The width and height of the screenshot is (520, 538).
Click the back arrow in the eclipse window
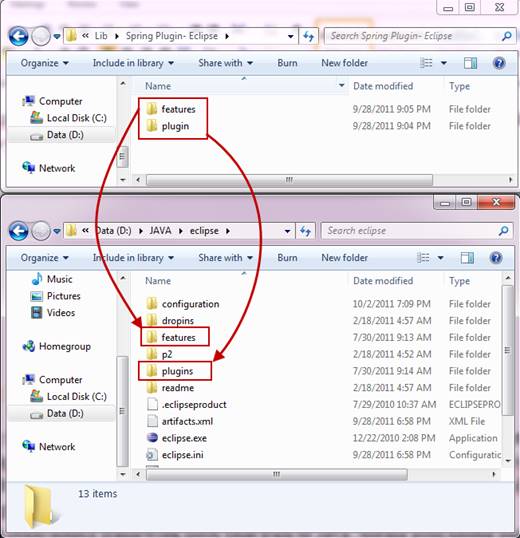pyautogui.click(x=18, y=231)
